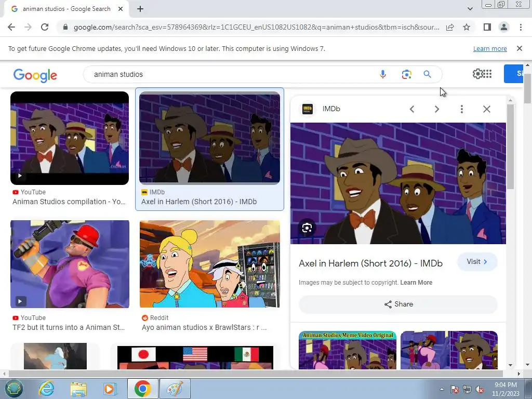Click 'Axel in Harlem (Short 2016) - IMDb' result caption
This screenshot has height=399, width=532.
[x=199, y=202]
